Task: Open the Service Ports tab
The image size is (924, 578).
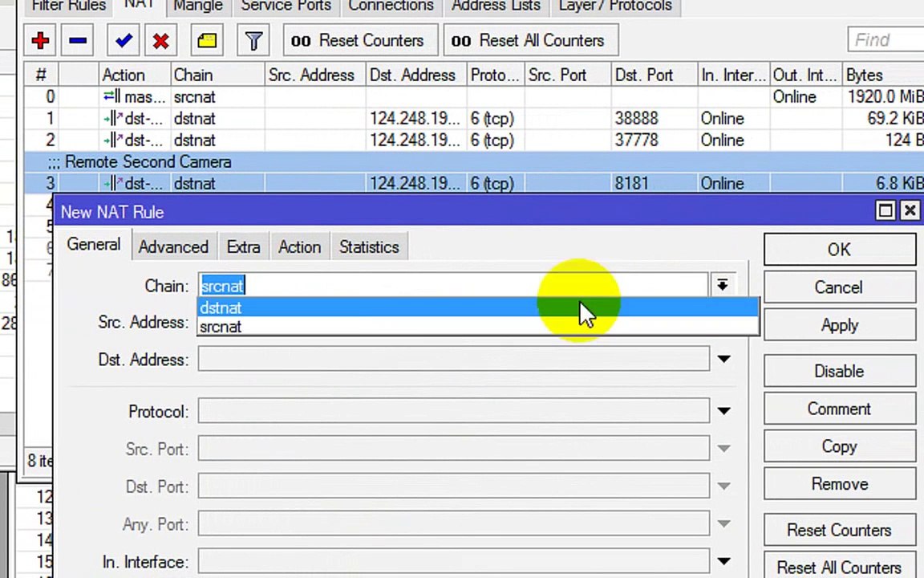Action: click(x=286, y=6)
